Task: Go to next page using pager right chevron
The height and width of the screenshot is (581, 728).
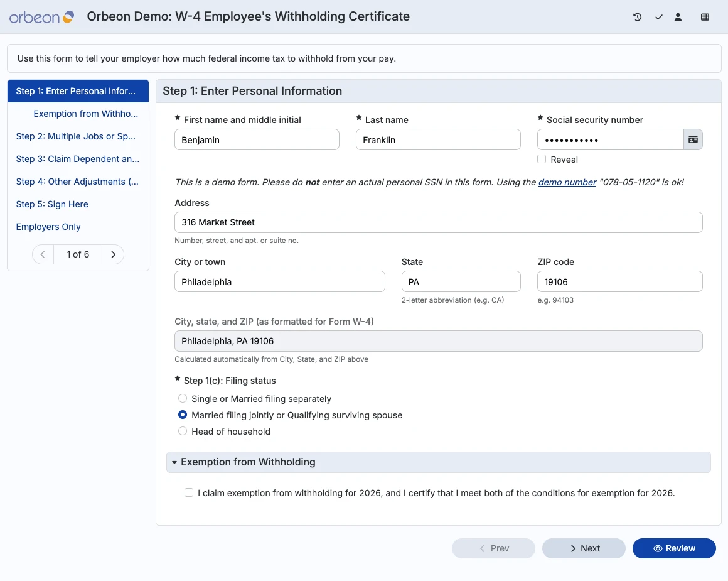Action: (x=113, y=254)
